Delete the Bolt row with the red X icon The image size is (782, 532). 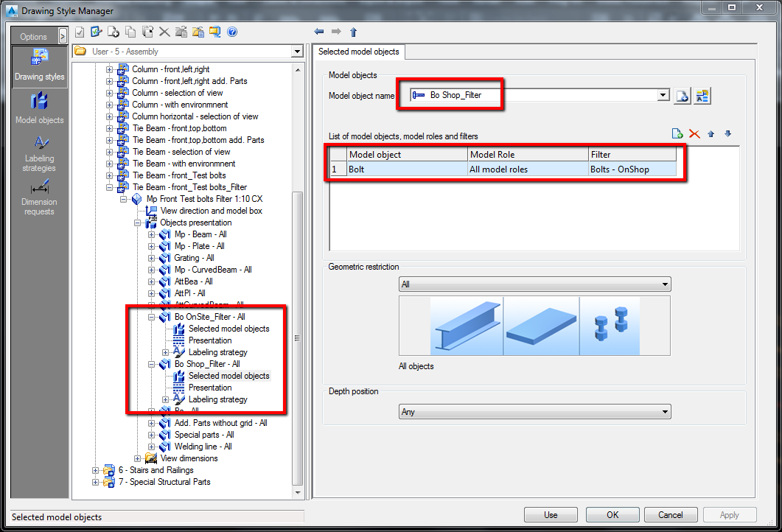coord(695,133)
